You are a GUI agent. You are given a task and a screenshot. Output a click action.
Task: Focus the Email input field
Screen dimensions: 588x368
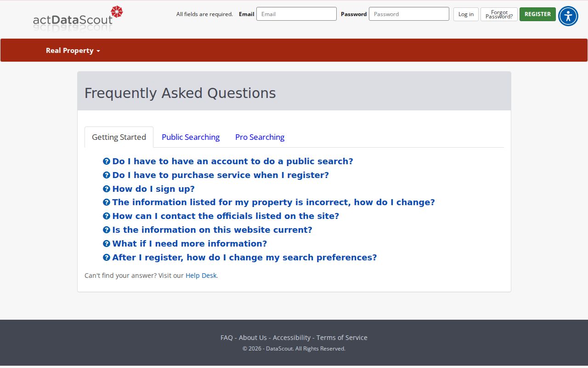tap(296, 14)
